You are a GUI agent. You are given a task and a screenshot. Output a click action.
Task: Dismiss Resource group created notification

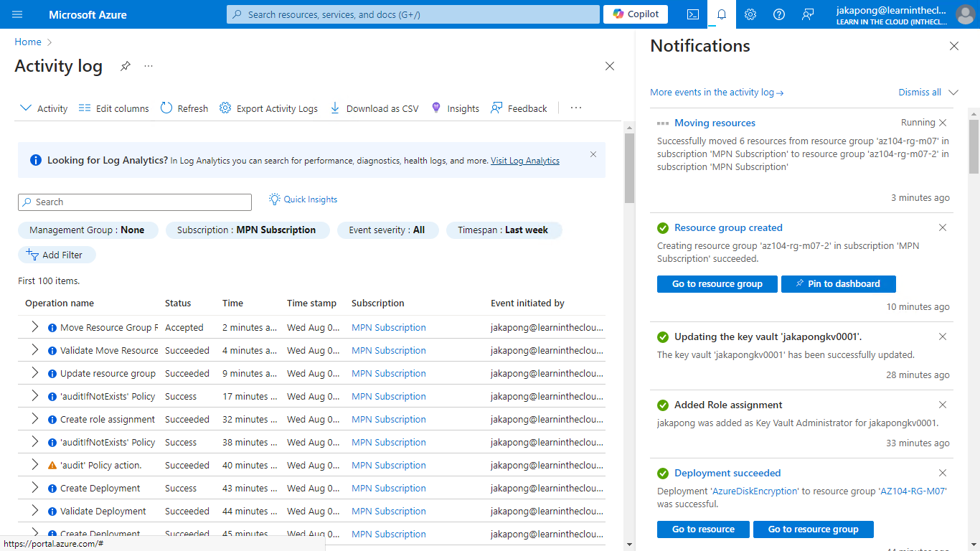[943, 227]
